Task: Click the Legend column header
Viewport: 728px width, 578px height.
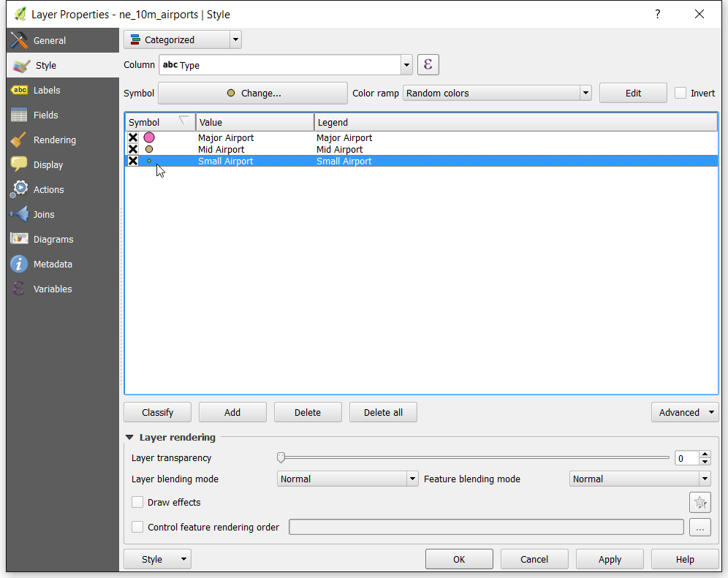Action: tap(516, 122)
